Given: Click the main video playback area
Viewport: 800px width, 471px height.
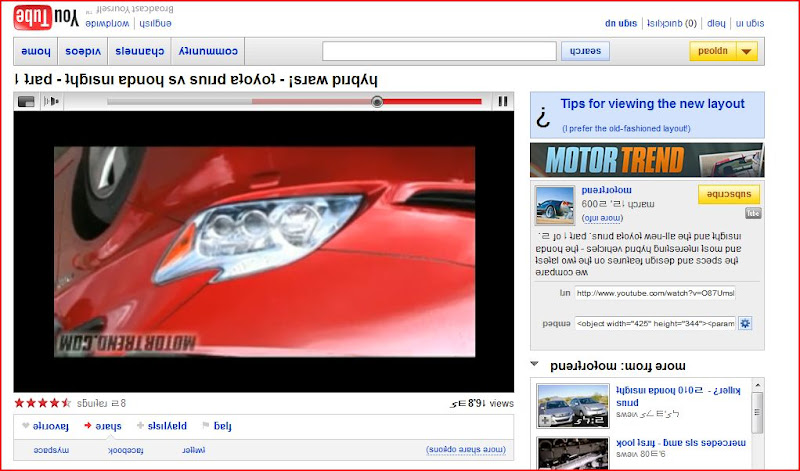Looking at the screenshot, I should 264,252.
